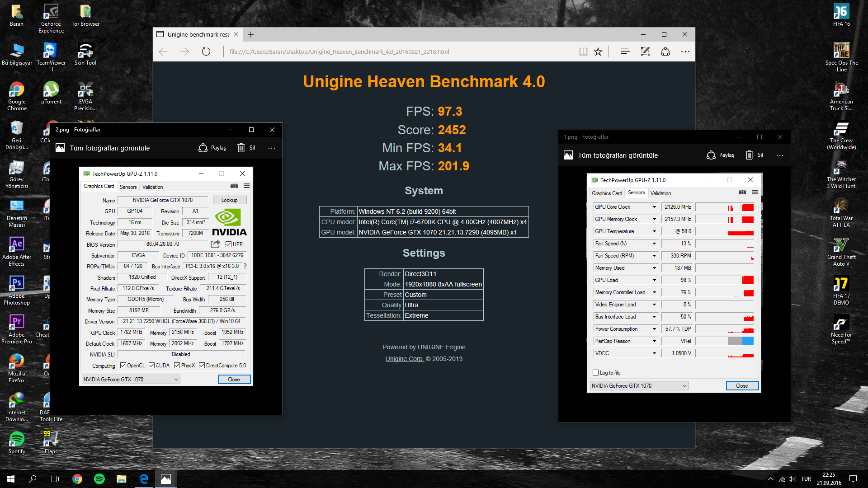This screenshot has height=488, width=868.
Task: Click Make a Web Note icon
Action: (645, 52)
